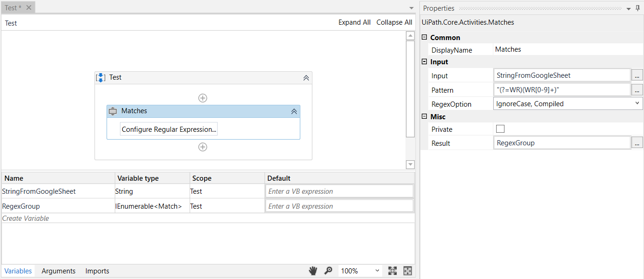
Task: Click the overview minimap icon
Action: [x=408, y=271]
